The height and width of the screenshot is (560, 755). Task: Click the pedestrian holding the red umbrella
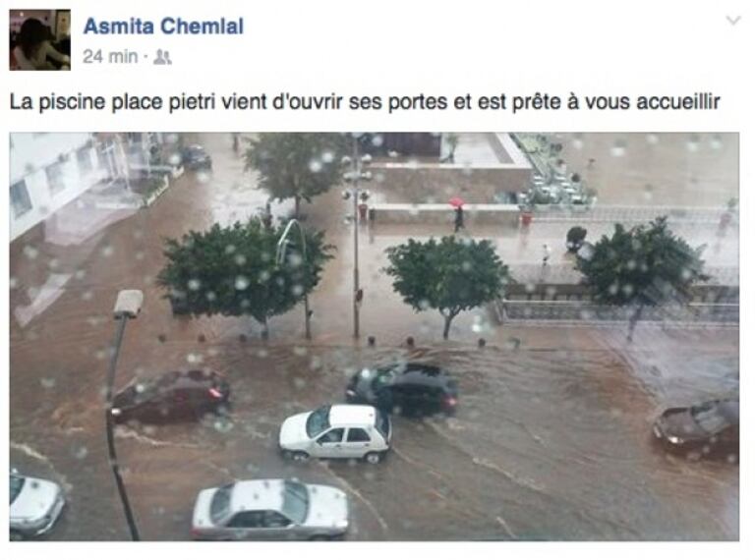click(x=458, y=213)
